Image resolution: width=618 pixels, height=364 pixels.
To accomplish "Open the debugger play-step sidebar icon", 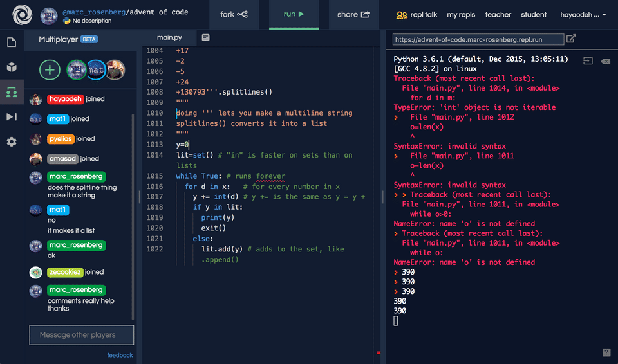I will 12,116.
